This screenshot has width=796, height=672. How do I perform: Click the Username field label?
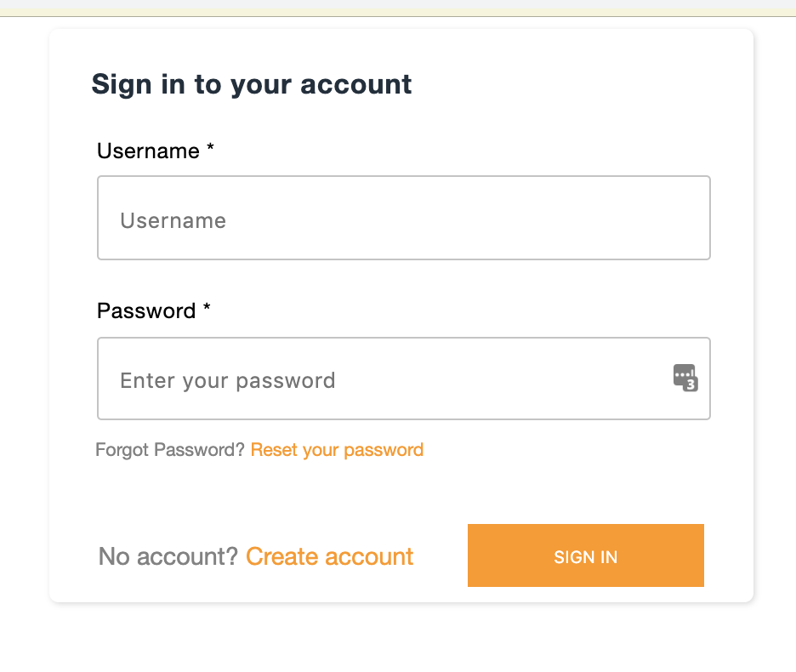(x=148, y=151)
